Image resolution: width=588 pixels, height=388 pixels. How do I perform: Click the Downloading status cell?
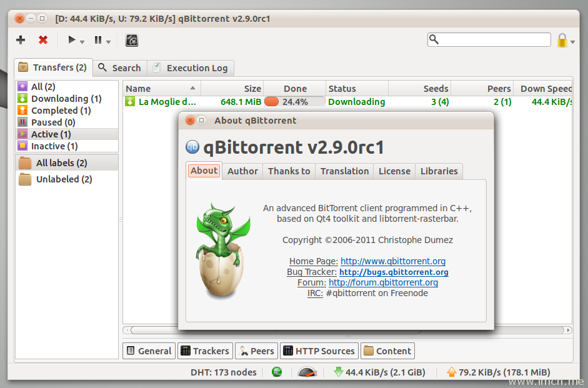click(x=357, y=102)
